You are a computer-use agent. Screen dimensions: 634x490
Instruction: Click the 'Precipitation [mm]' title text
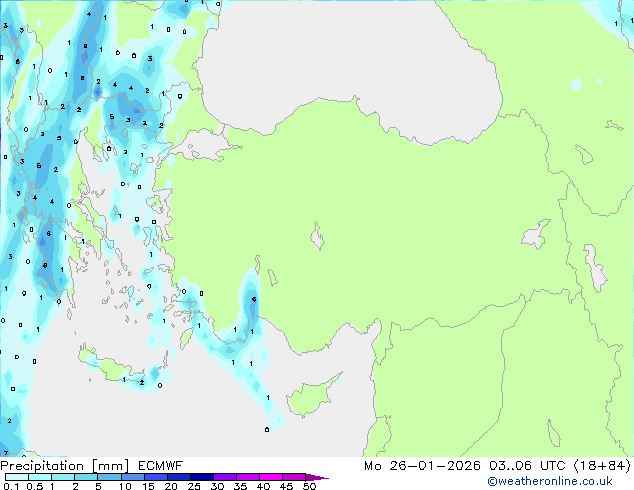click(65, 466)
